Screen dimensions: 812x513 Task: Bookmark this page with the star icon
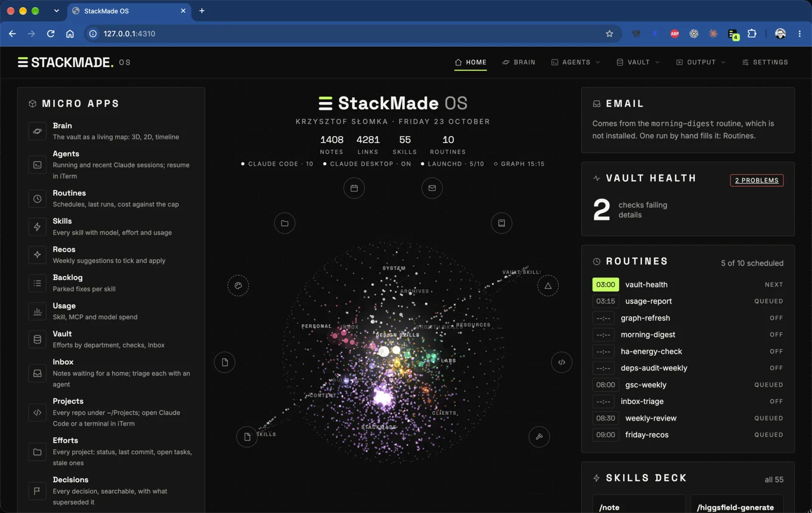pos(610,33)
